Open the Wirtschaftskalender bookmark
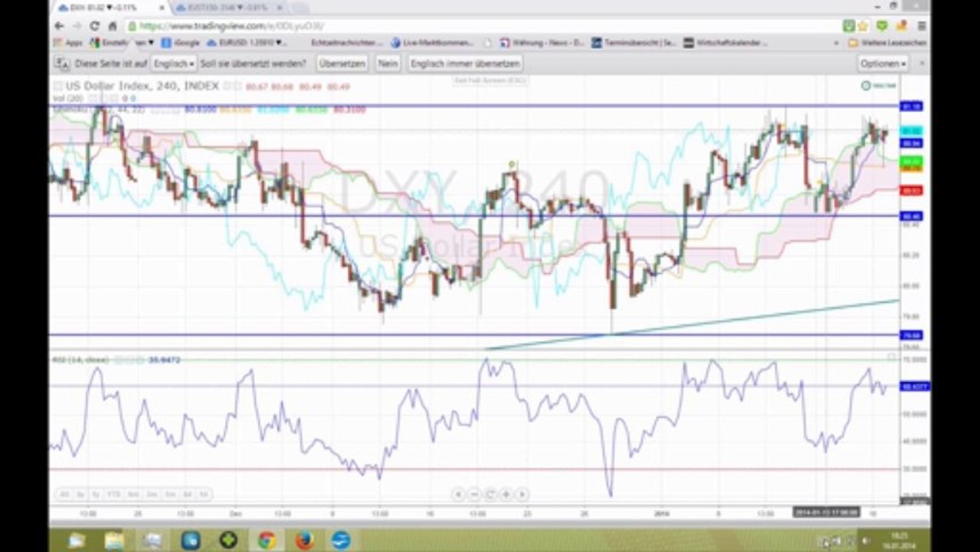The height and width of the screenshot is (552, 980). (726, 43)
